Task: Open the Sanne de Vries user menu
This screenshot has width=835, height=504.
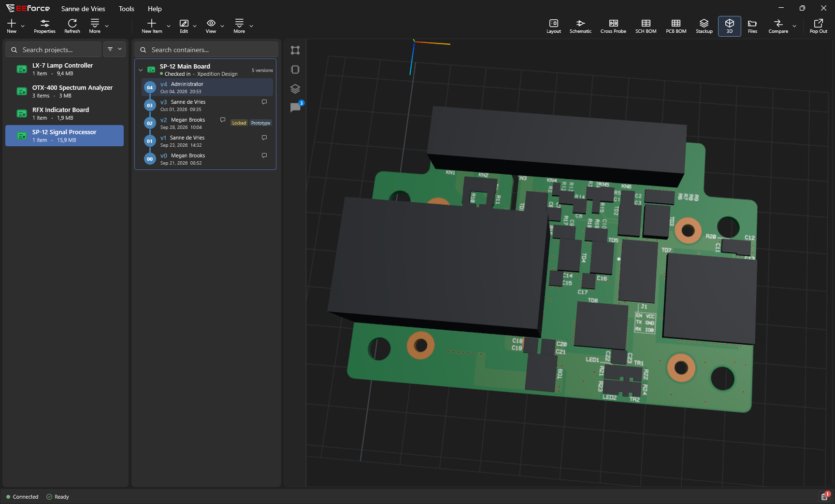Action: (x=83, y=9)
